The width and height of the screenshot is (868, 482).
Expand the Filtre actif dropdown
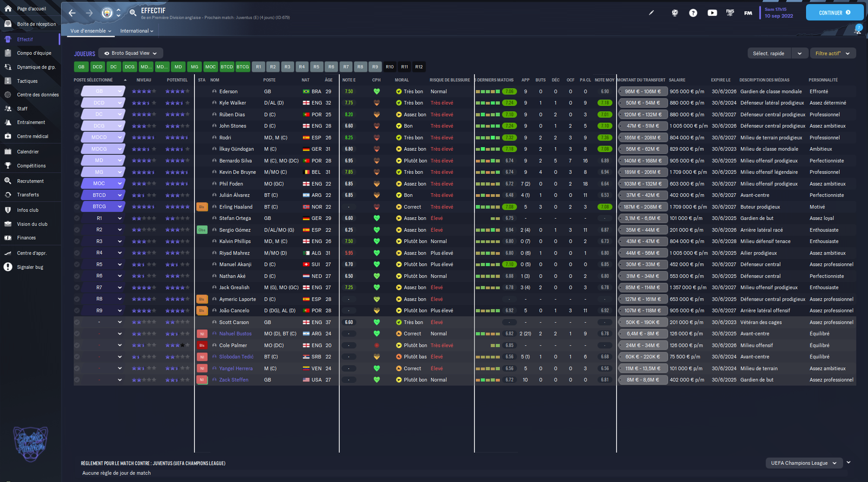tap(832, 53)
